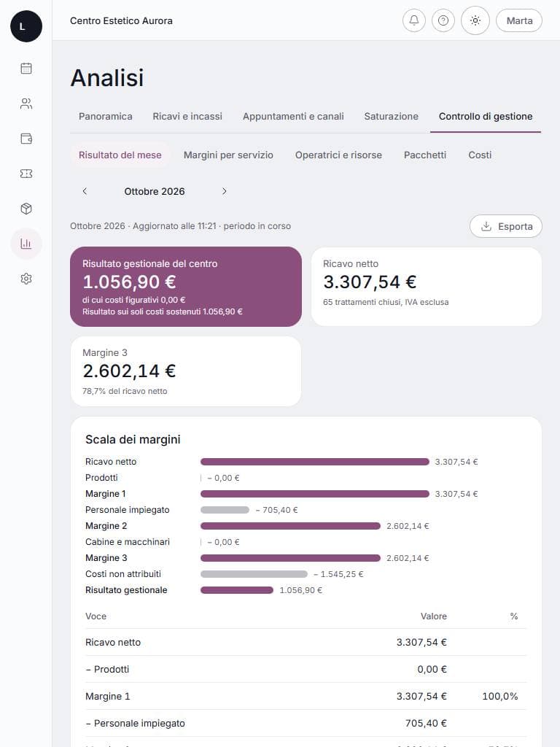Click the Ottobre 2026 month label
Screen dimensions: 560x747
[155, 192]
